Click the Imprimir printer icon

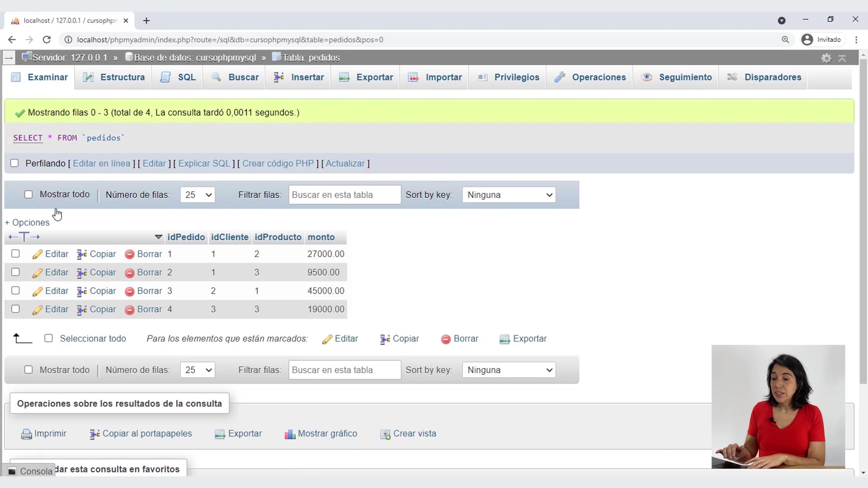tap(26, 434)
